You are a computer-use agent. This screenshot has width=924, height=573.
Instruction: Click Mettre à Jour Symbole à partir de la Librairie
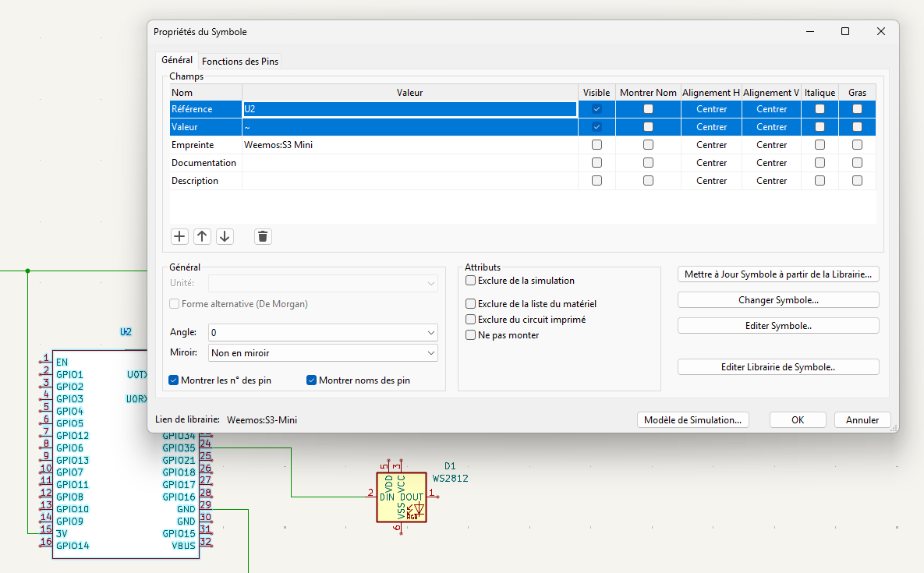(x=778, y=274)
